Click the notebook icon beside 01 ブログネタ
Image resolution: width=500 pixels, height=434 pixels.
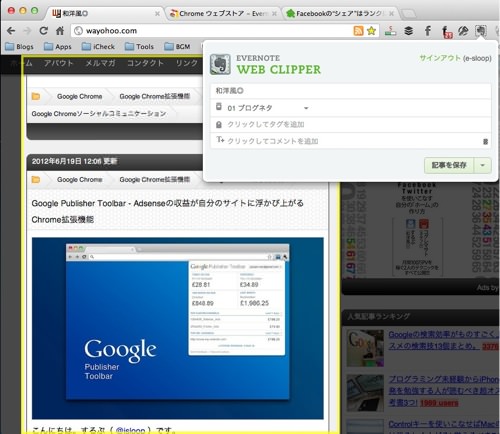coord(219,107)
